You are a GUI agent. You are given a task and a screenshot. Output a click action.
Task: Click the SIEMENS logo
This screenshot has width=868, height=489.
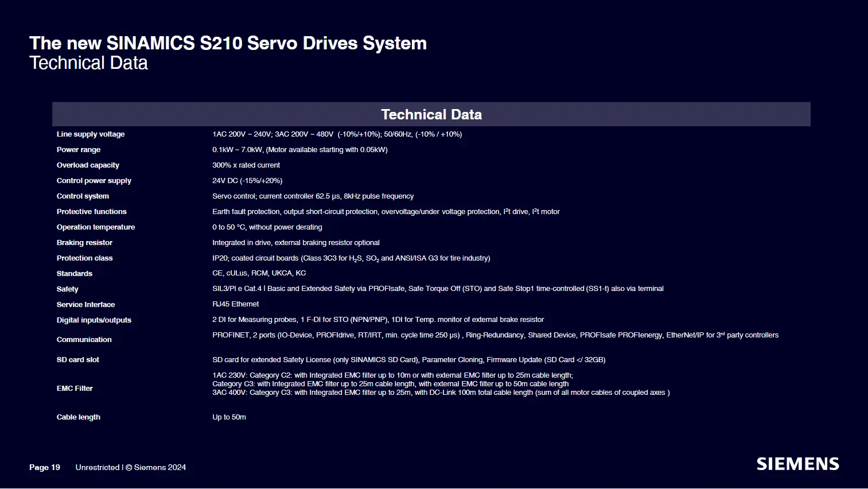[x=797, y=464]
